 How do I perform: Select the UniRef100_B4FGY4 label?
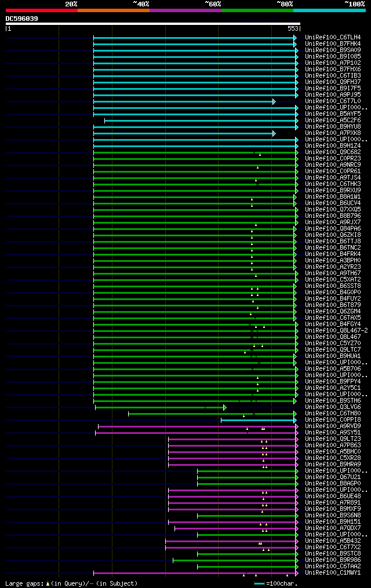pyautogui.click(x=333, y=324)
